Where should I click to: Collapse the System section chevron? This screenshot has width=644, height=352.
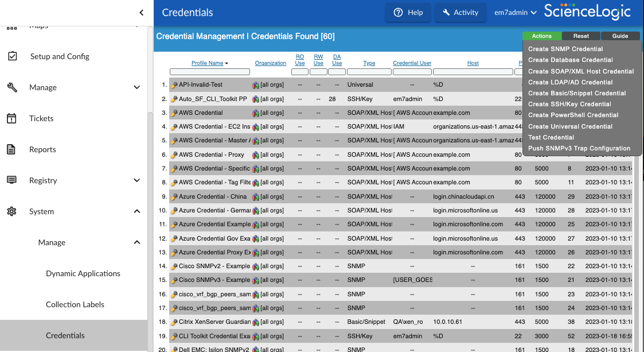tap(136, 211)
